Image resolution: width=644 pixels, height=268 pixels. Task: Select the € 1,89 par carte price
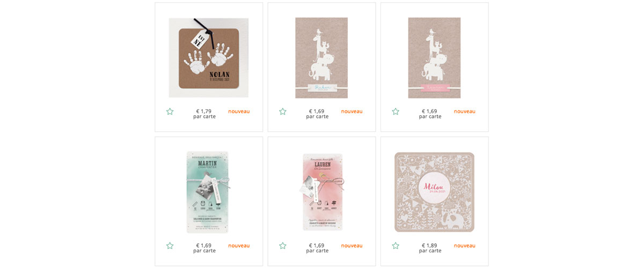tap(430, 248)
